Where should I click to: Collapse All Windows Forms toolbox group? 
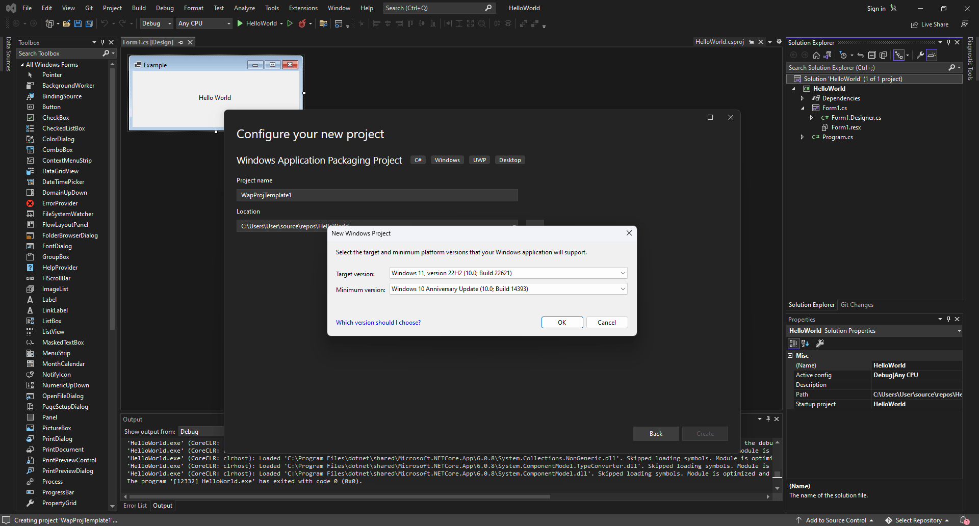click(x=22, y=65)
